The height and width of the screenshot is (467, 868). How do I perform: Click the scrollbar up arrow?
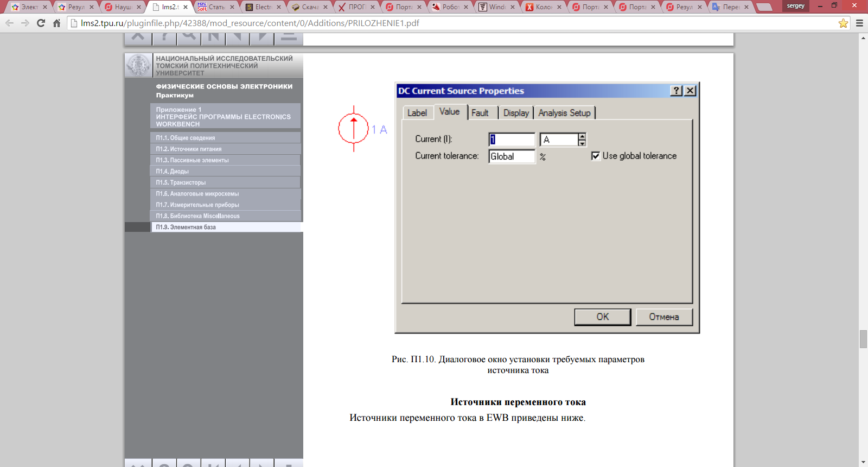click(863, 37)
